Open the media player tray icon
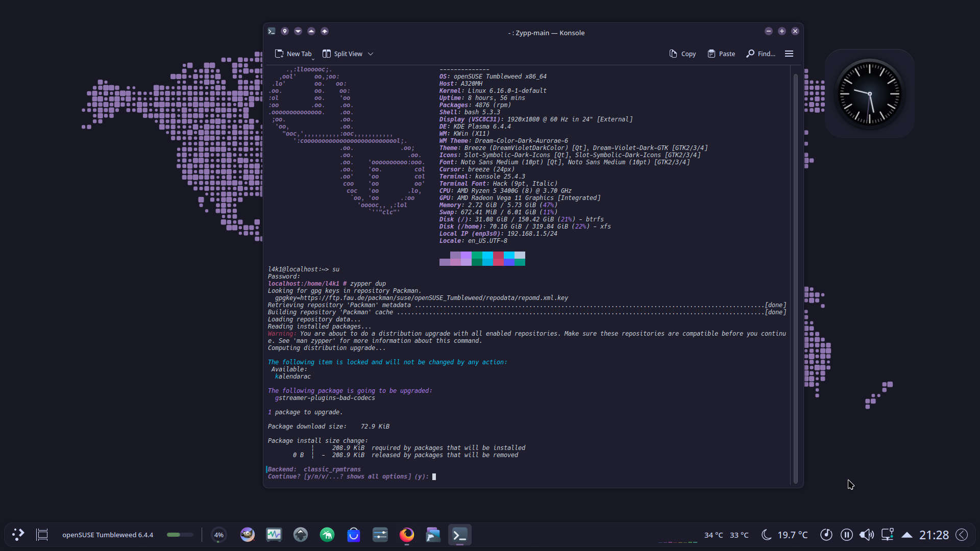This screenshot has width=980, height=551. click(826, 535)
